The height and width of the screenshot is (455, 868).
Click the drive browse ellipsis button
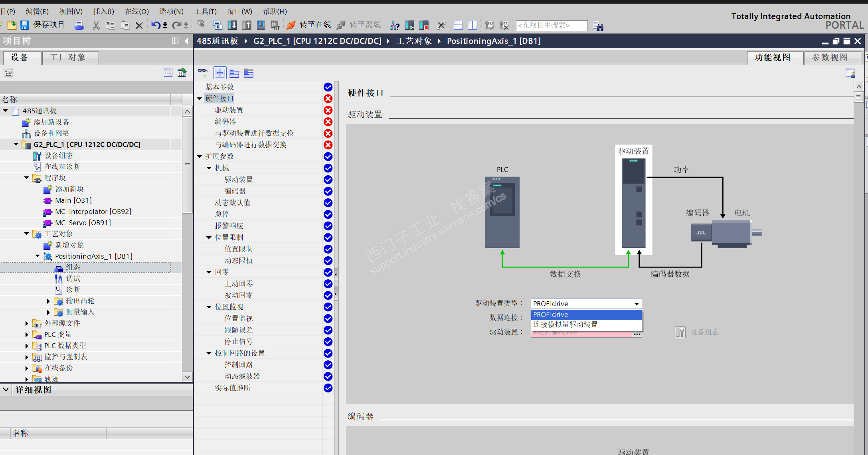tap(637, 334)
